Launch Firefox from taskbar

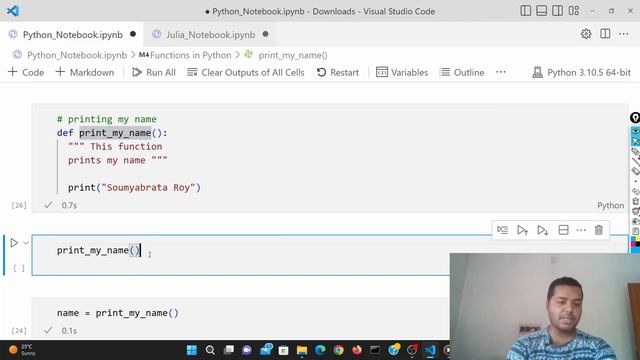pos(357,350)
